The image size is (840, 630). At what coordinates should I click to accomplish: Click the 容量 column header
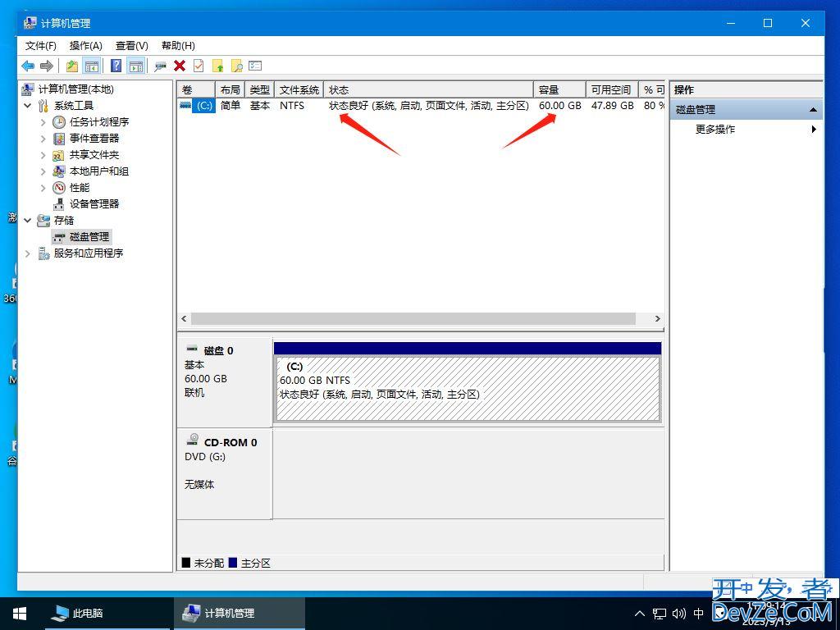(x=559, y=89)
